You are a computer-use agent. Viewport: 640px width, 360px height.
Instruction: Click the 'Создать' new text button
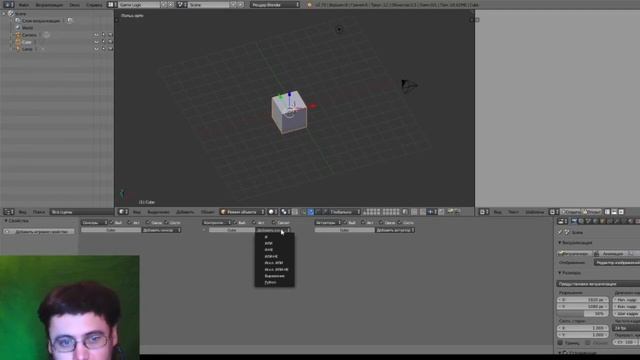tap(571, 211)
